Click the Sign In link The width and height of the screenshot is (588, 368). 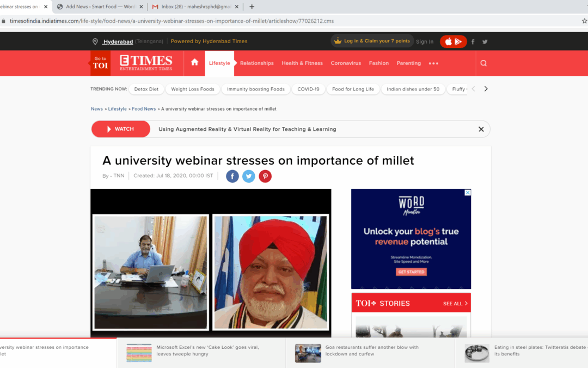click(x=425, y=41)
